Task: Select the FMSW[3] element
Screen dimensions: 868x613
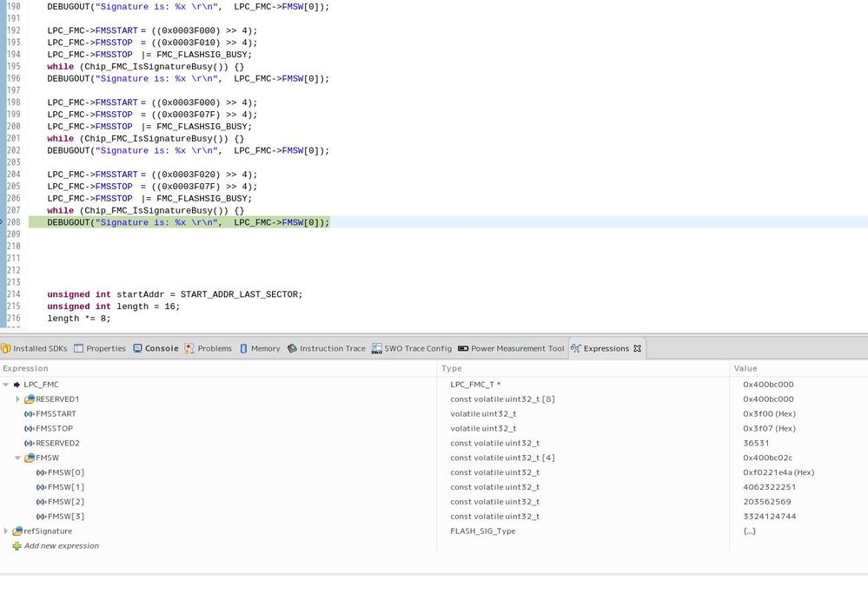Action: coord(434,516)
